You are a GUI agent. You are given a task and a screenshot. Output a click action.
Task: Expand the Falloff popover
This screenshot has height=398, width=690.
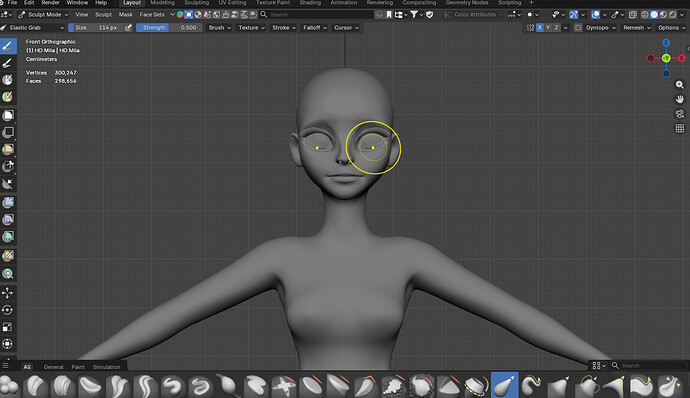click(315, 28)
